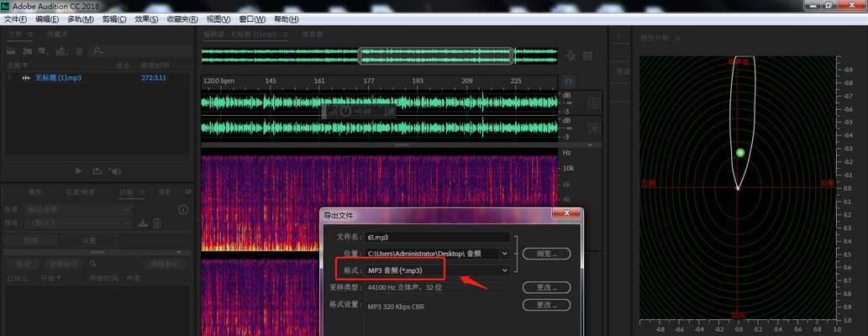Switch to the 匹配响度 tab

(81, 192)
